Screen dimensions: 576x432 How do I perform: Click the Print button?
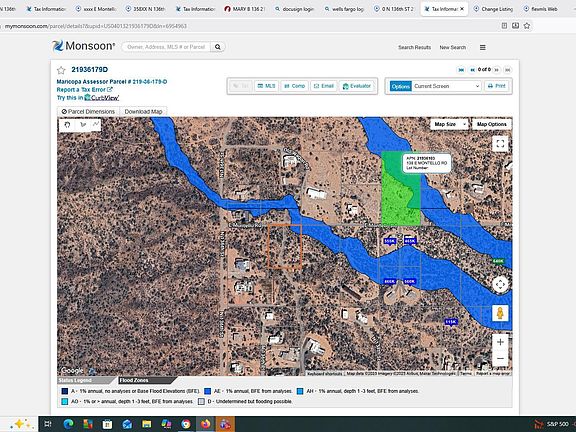pyautogui.click(x=496, y=86)
